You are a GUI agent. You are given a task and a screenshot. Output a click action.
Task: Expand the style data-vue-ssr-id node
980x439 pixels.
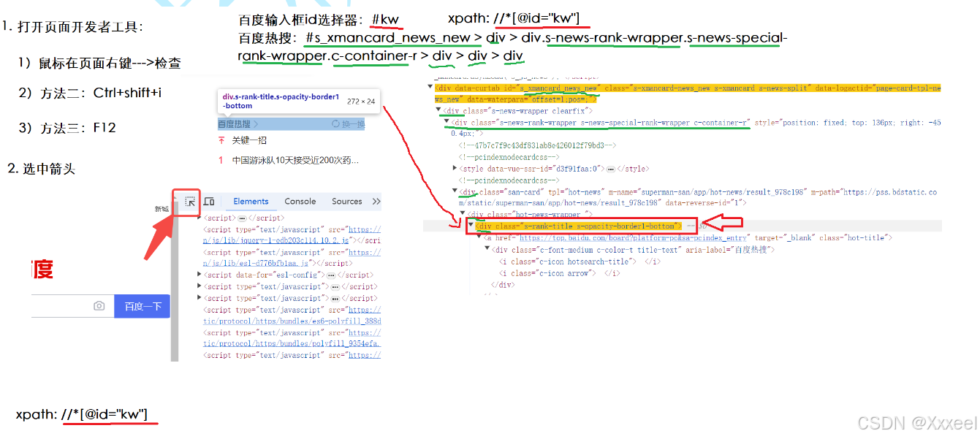455,169
